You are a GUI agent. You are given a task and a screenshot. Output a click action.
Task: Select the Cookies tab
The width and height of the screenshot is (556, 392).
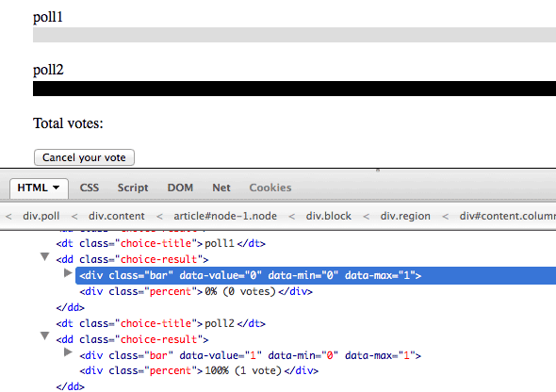click(x=270, y=188)
